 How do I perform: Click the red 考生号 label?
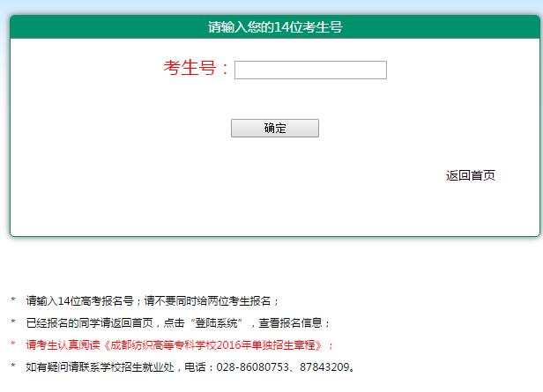[195, 69]
